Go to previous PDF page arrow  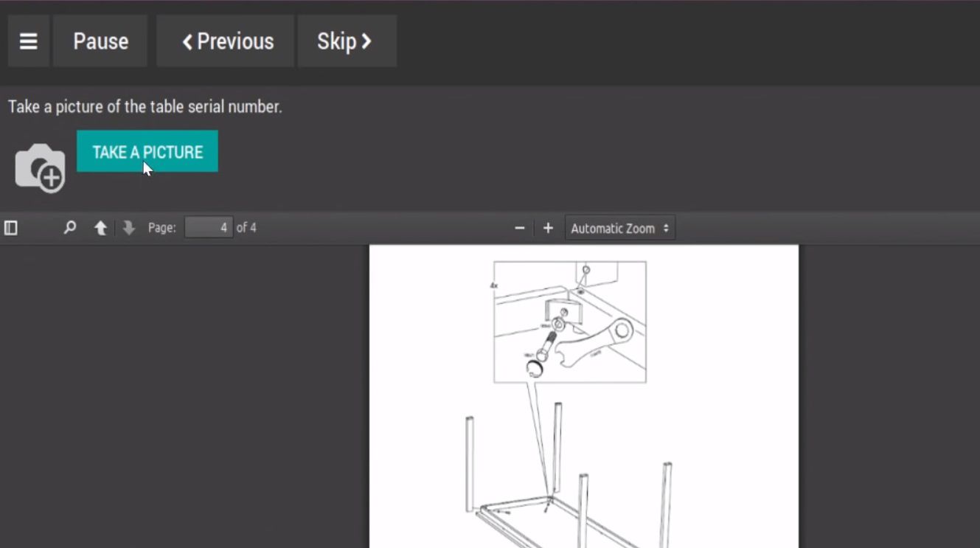click(x=101, y=228)
